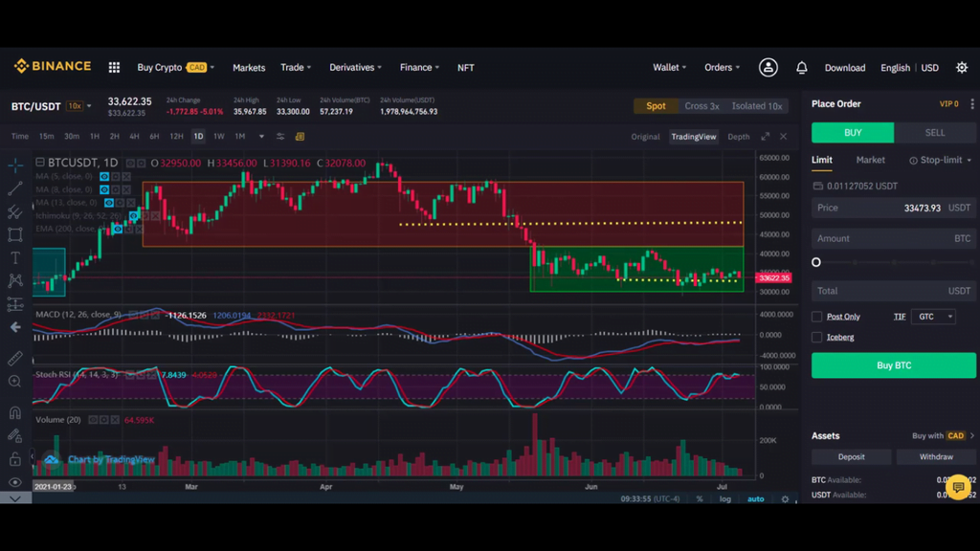Select the trend line drawing tool
The image size is (980, 551).
coord(15,188)
